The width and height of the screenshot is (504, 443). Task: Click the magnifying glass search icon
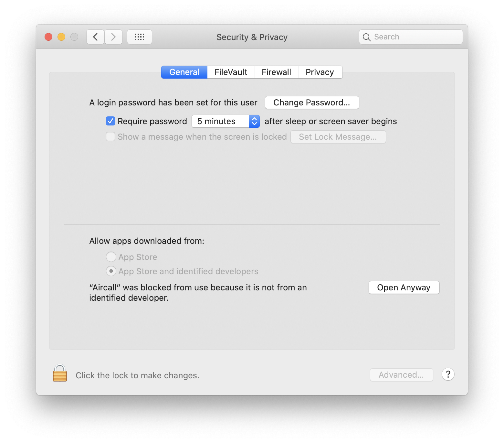367,37
